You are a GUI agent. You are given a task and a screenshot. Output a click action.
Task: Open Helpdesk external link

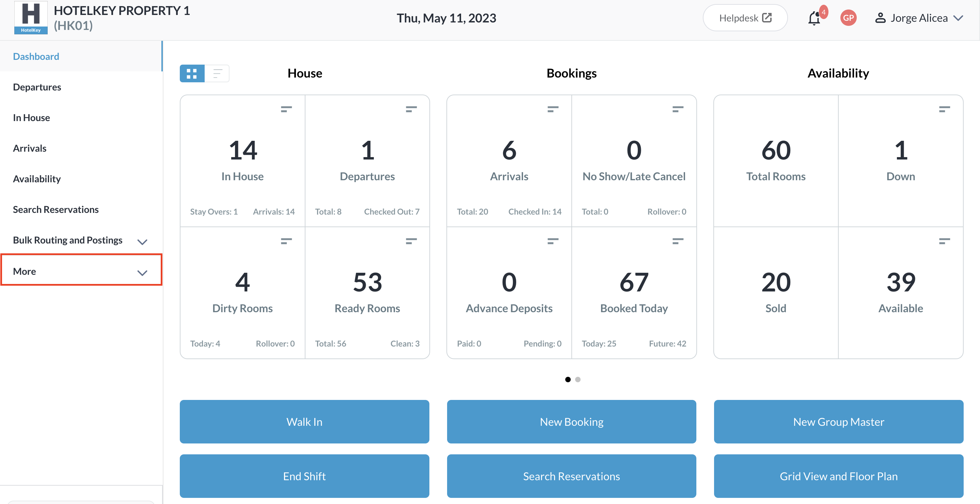(744, 18)
